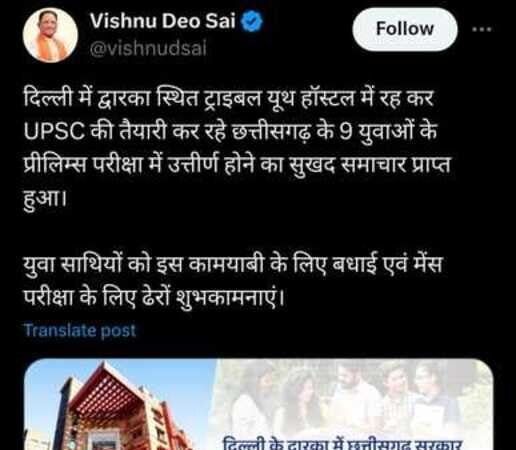Click the Translate post link

(x=80, y=331)
